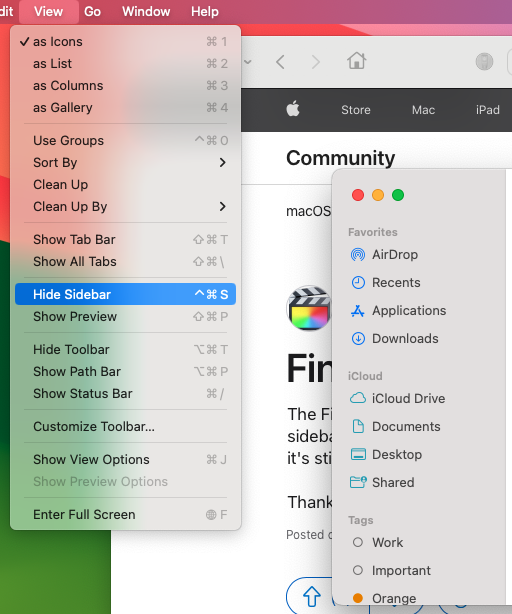The height and width of the screenshot is (614, 512).
Task: Click the browser toolbar dropdown chevron
Action: (248, 61)
